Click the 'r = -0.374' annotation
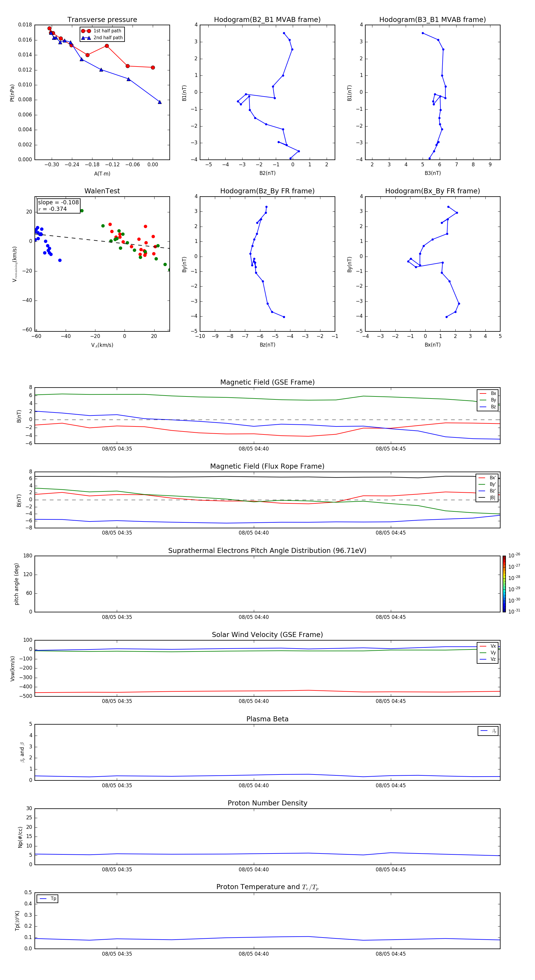535x980 pixels. (x=53, y=209)
